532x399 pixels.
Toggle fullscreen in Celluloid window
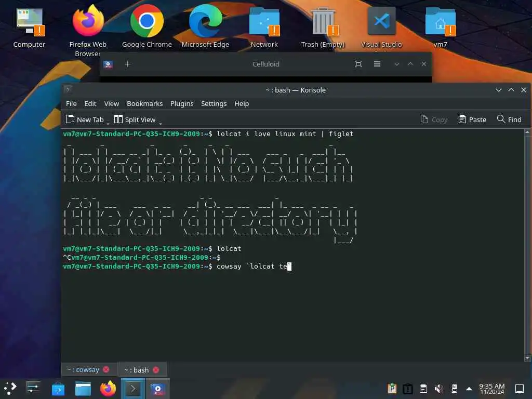tap(358, 64)
